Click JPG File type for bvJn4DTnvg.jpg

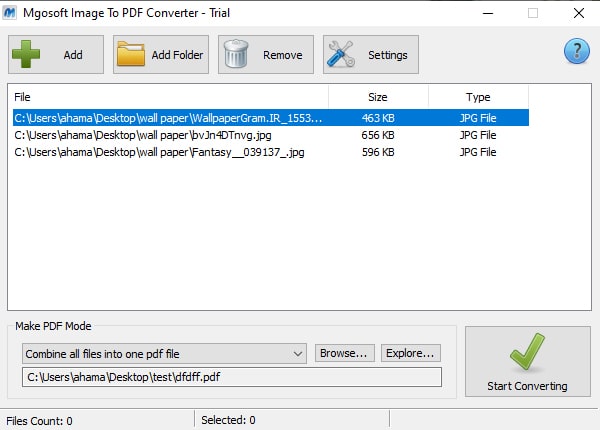point(478,135)
